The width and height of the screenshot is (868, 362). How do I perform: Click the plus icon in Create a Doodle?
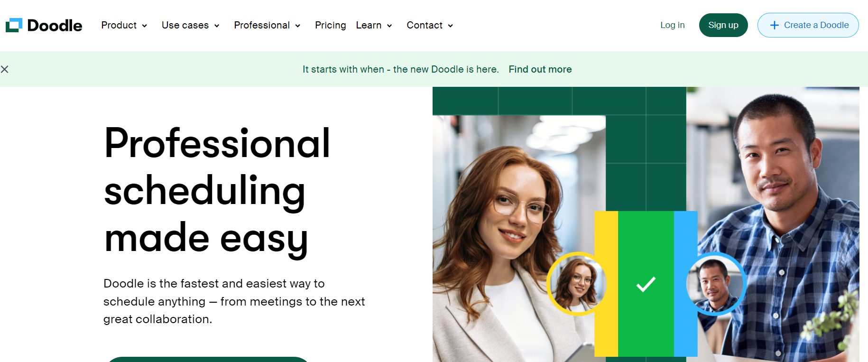[775, 25]
